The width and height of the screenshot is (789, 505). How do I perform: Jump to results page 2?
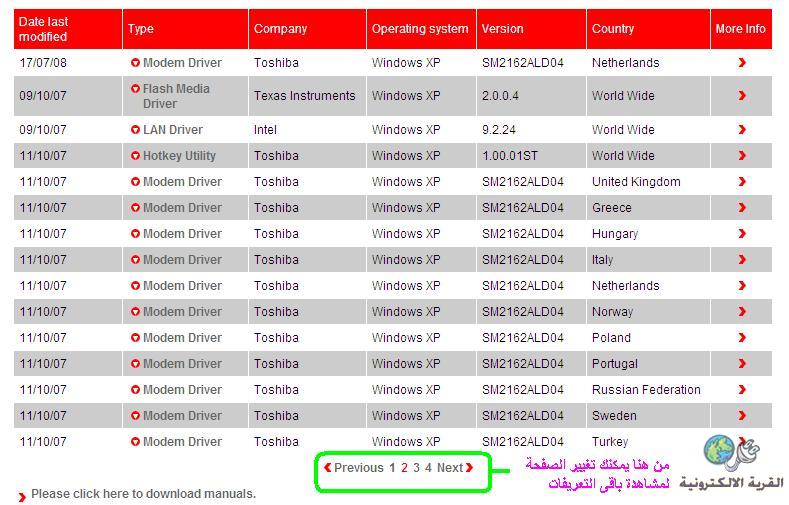404,468
